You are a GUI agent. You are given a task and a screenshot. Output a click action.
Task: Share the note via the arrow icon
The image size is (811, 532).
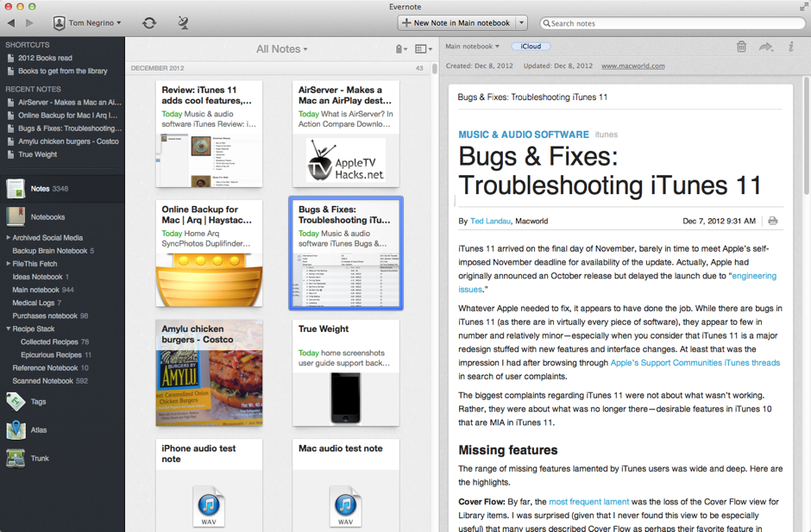pos(766,47)
